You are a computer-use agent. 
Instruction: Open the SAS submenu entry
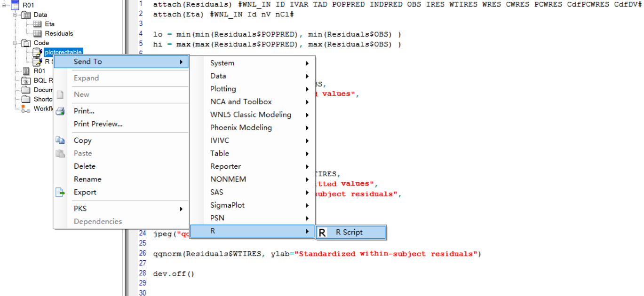pos(253,192)
